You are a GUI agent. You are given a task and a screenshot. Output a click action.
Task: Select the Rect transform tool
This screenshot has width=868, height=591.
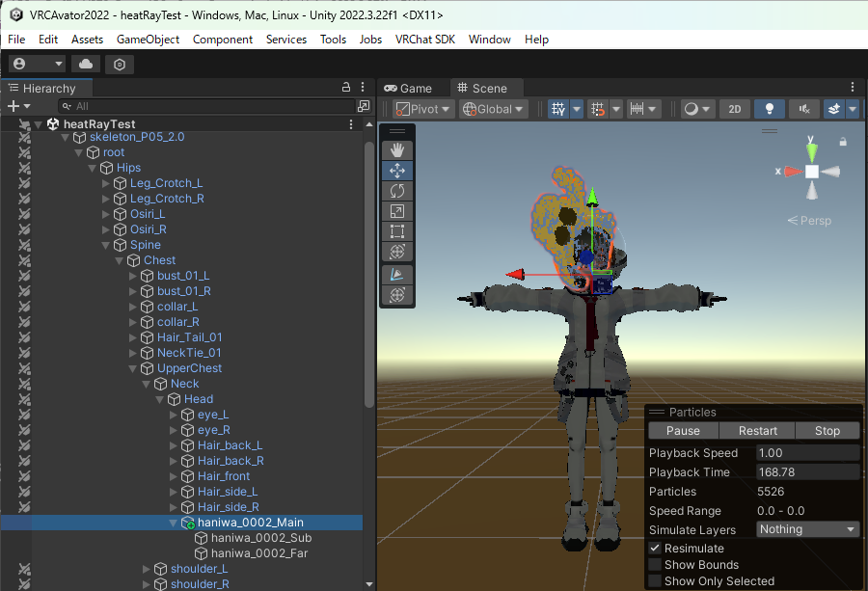[397, 231]
